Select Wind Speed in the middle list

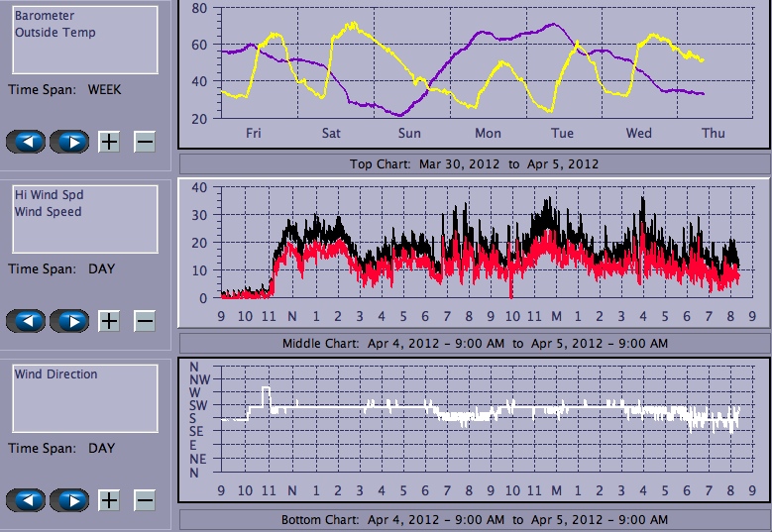pos(48,211)
